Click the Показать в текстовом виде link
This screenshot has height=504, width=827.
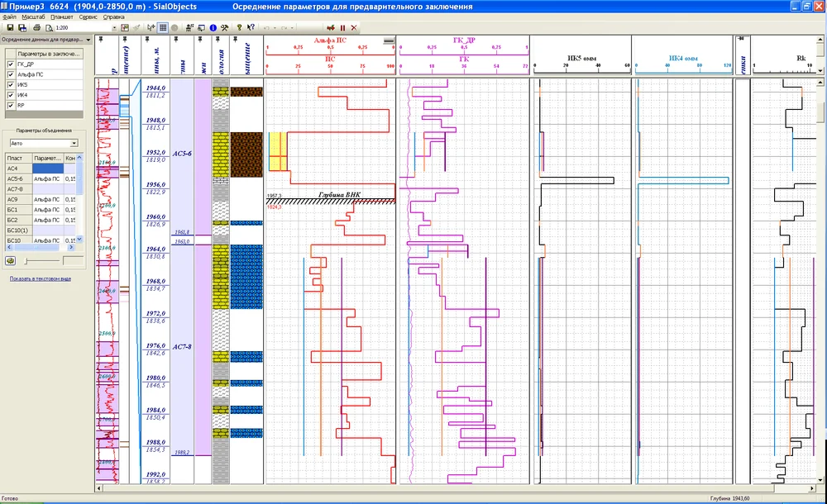click(x=40, y=278)
